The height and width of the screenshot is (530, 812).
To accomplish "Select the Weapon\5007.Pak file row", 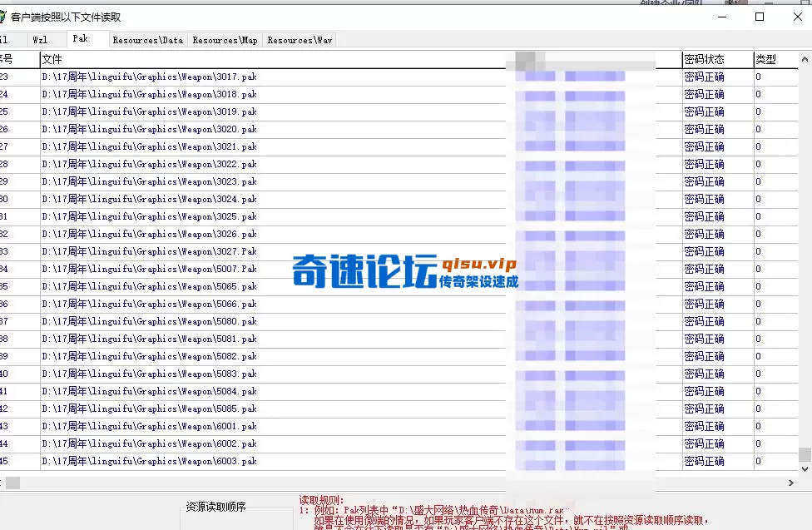I will [x=399, y=270].
